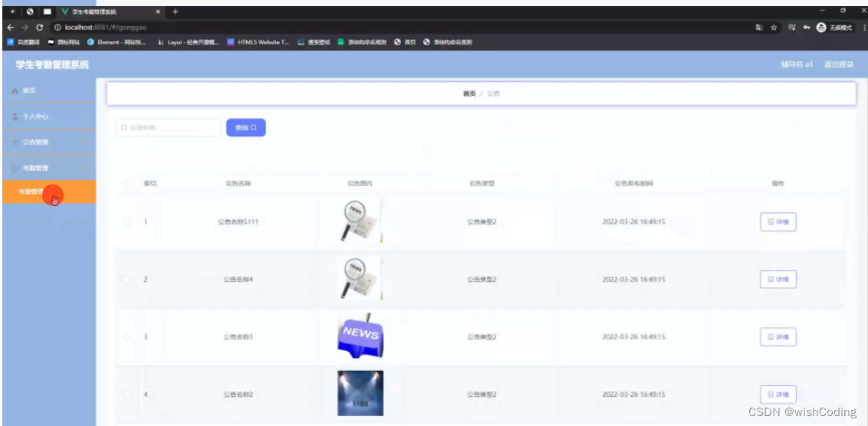This screenshot has width=868, height=426.
Task: Open the 首页 bookmark in bookmarks bar
Action: (x=405, y=42)
